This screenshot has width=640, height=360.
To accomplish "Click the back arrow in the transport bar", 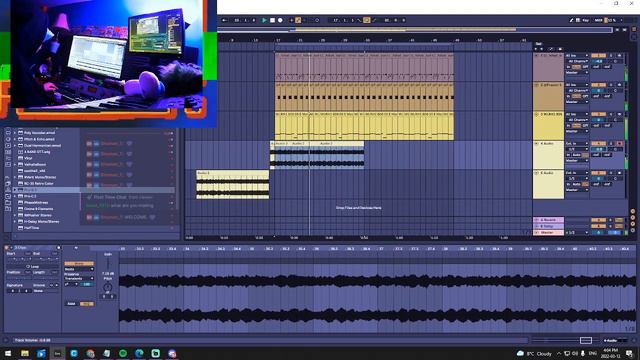I will pos(224,20).
